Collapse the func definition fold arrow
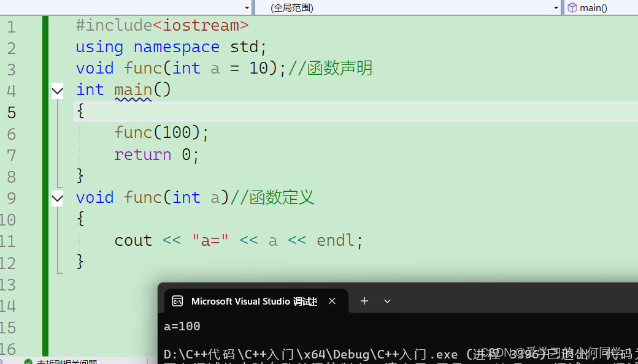This screenshot has width=638, height=364. (x=58, y=199)
